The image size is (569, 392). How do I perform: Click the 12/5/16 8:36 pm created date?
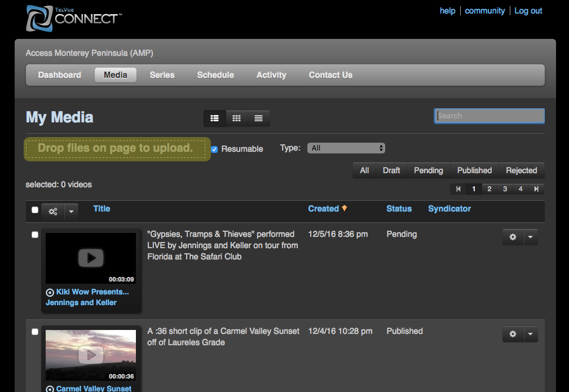[x=338, y=234]
